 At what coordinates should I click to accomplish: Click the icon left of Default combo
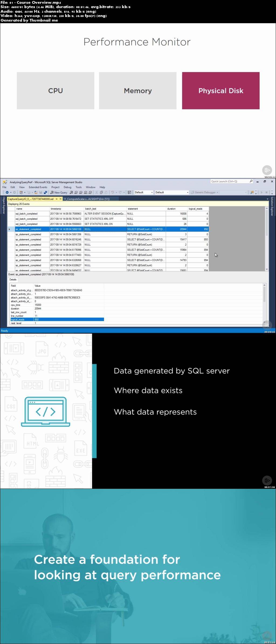tap(129, 192)
